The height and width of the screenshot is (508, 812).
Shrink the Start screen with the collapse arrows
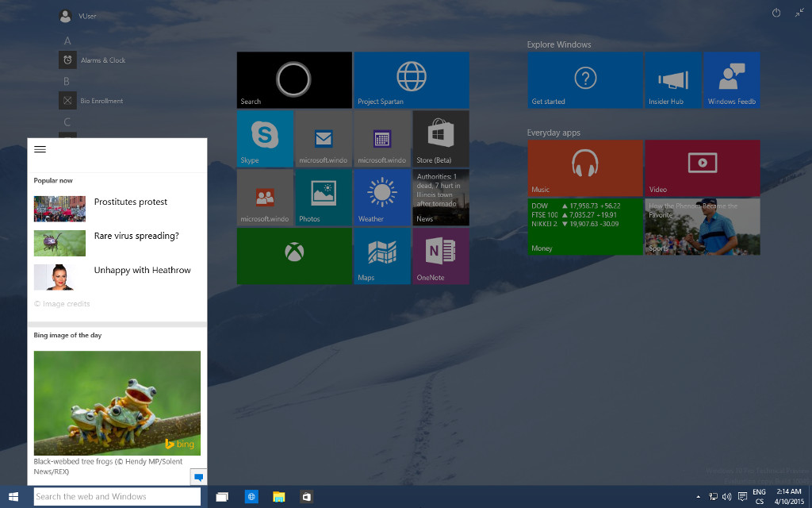pyautogui.click(x=799, y=13)
